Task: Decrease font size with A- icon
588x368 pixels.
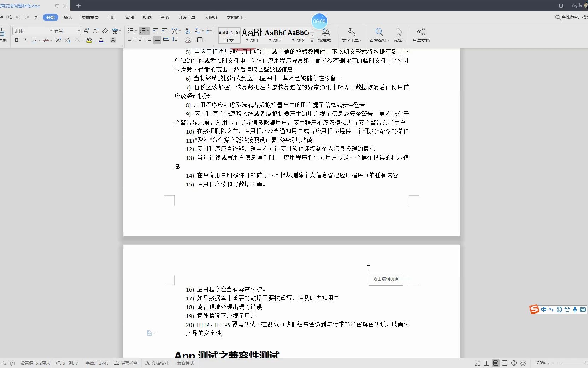Action: [x=95, y=31]
